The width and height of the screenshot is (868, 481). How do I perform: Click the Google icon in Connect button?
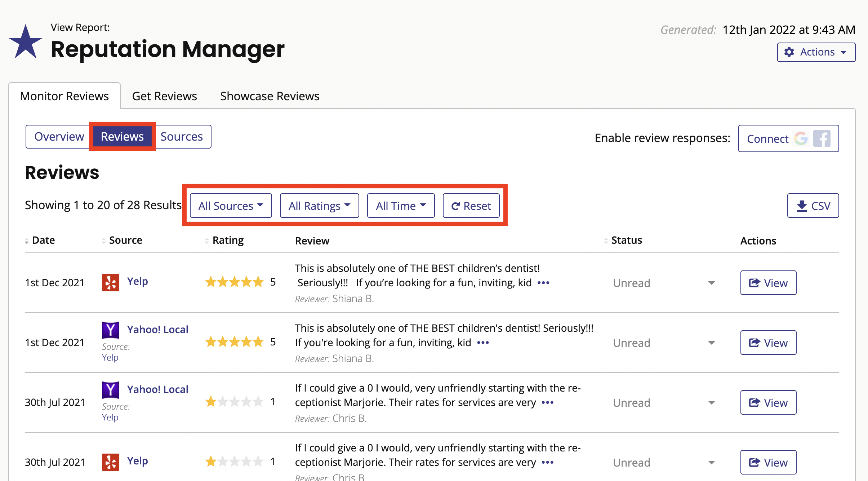(x=801, y=138)
